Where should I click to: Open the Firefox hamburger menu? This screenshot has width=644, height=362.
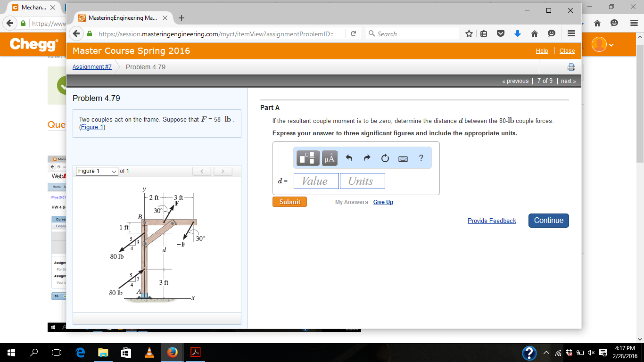571,33
